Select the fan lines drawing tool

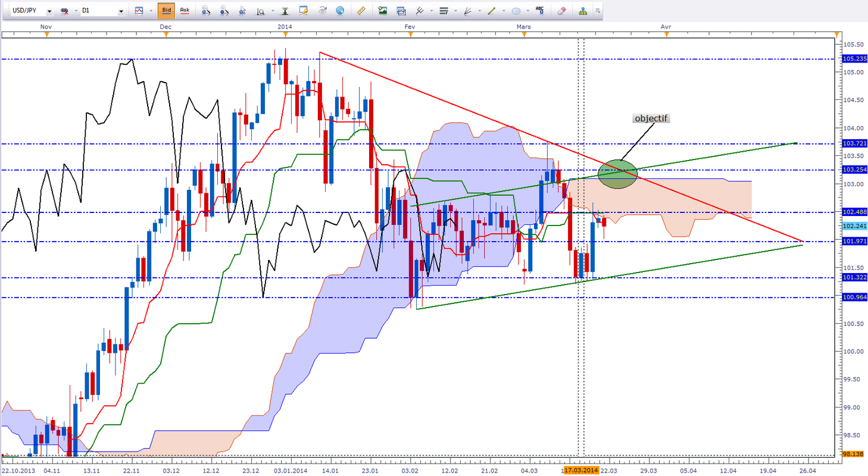(467, 11)
